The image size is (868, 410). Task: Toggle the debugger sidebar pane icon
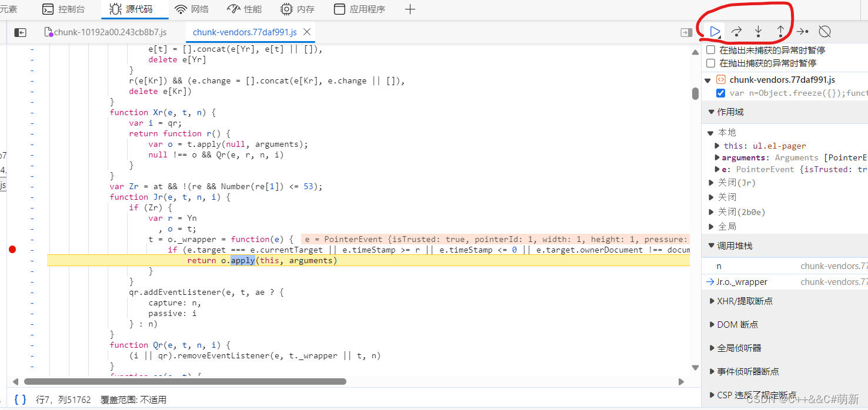pyautogui.click(x=686, y=32)
